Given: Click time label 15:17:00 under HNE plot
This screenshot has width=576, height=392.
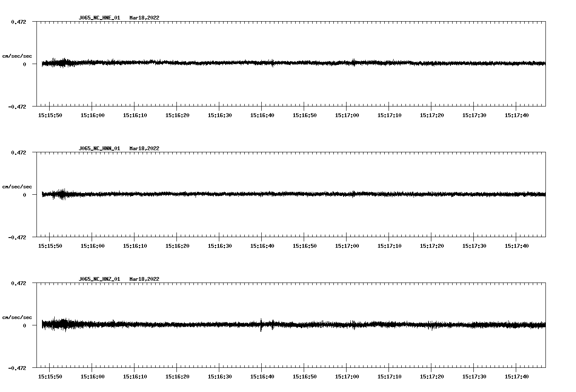Looking at the screenshot, I should point(347,115).
